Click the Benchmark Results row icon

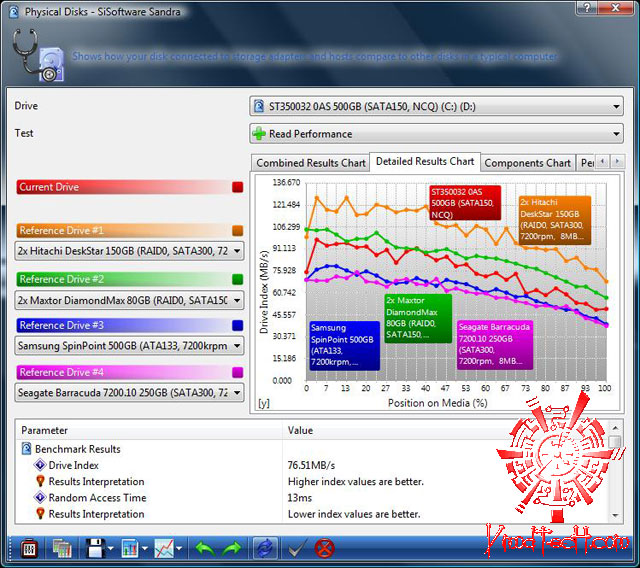coord(26,449)
